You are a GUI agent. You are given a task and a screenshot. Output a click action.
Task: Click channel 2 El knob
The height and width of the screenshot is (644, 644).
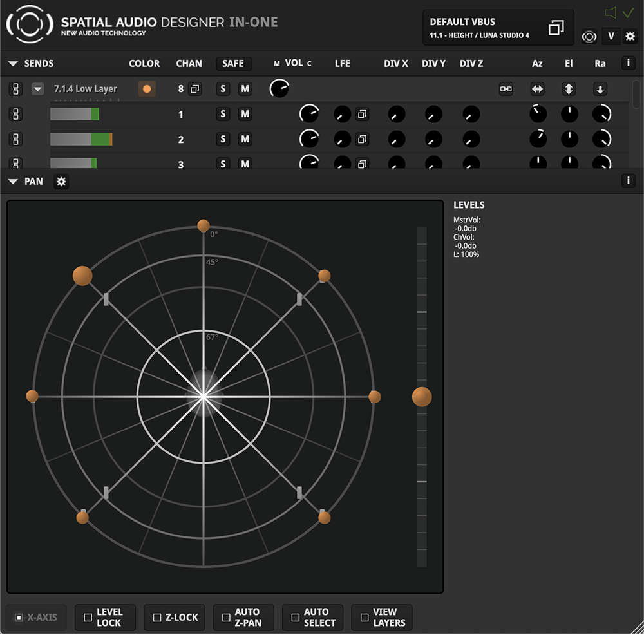pyautogui.click(x=569, y=139)
